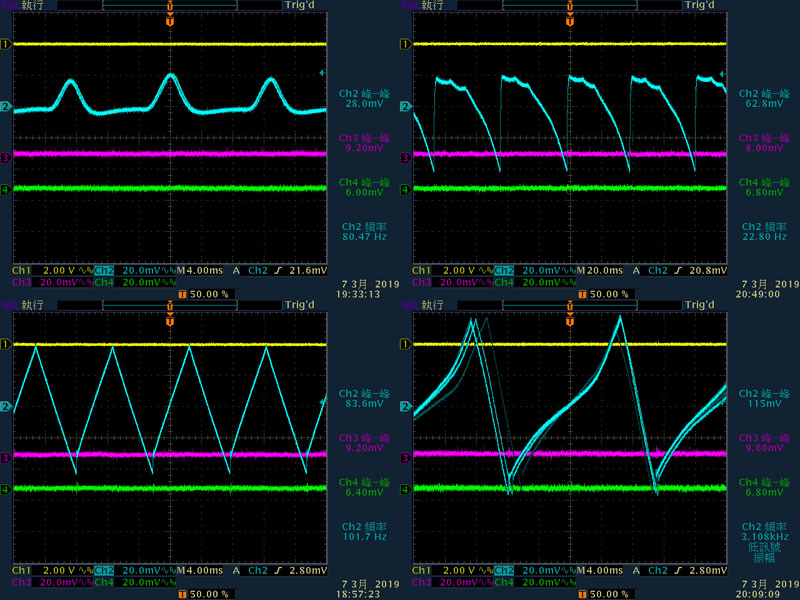Image resolution: width=800 pixels, height=600 pixels.
Task: Click the Ch2 frequency 101.7 Hz measurement
Action: coord(364,532)
